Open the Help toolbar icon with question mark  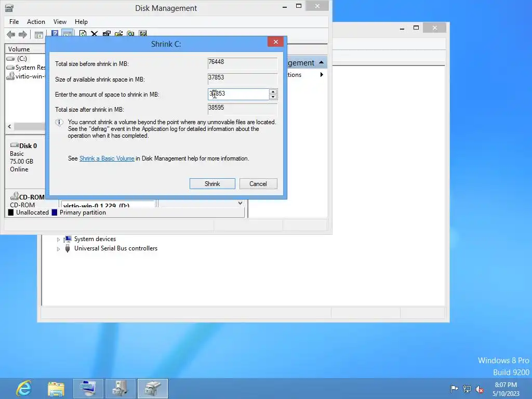click(55, 34)
